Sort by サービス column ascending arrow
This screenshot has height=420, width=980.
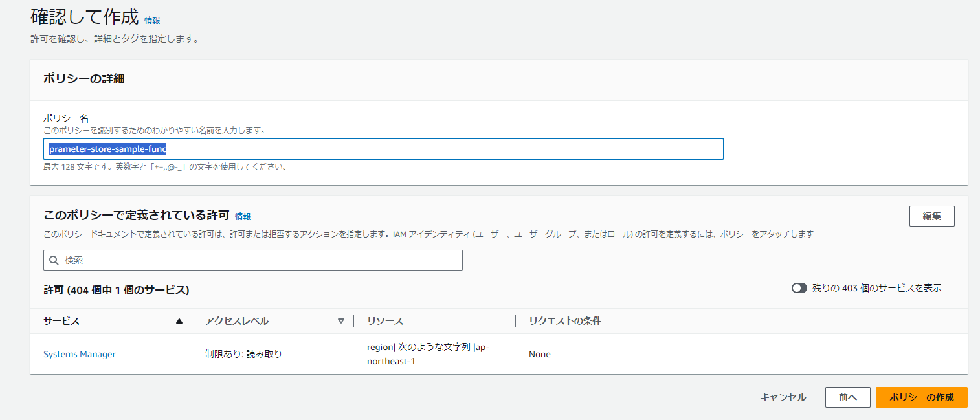(179, 321)
